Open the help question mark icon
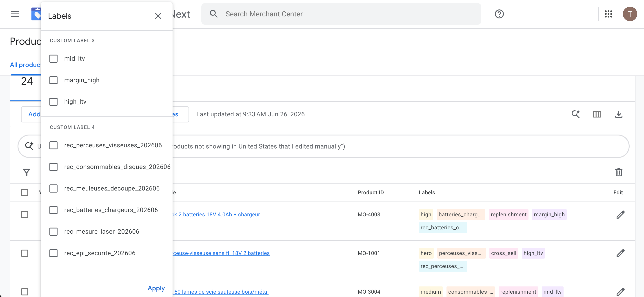This screenshot has height=297, width=644. point(499,14)
